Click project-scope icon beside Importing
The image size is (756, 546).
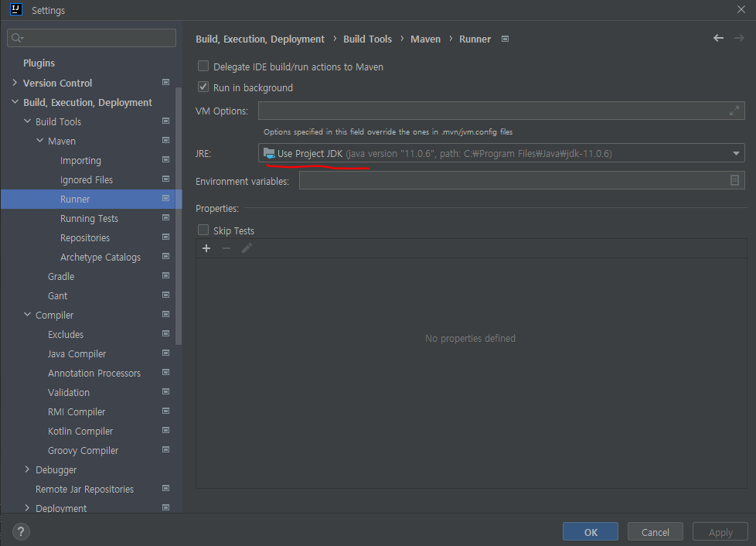[165, 159]
